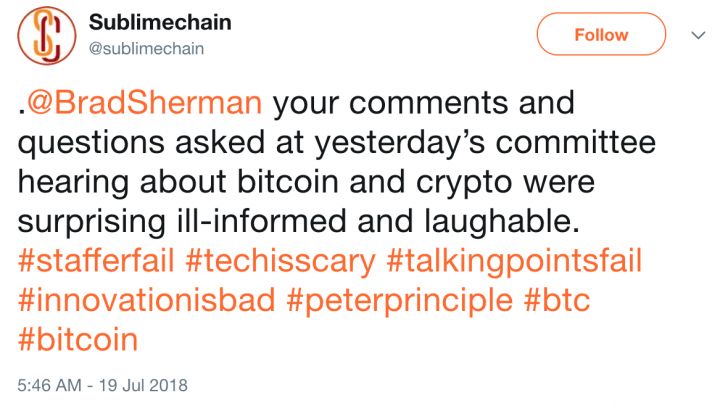Open the tweet options chevron menu

699,34
